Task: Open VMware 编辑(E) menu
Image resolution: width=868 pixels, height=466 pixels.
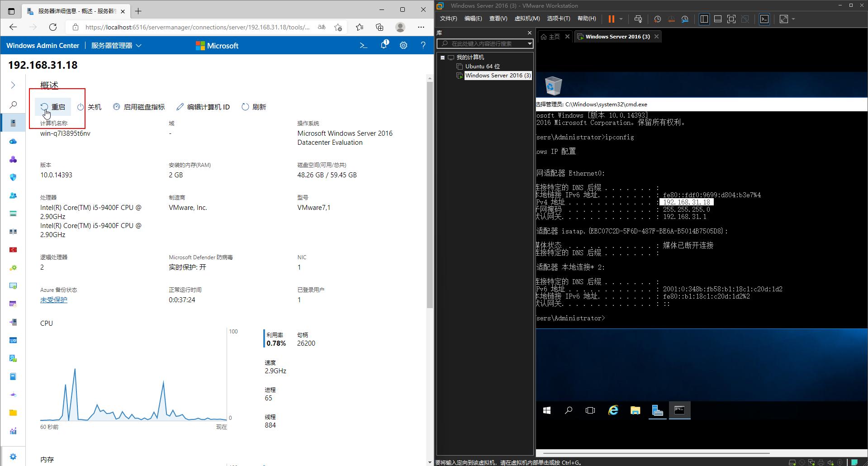Action: (x=473, y=19)
